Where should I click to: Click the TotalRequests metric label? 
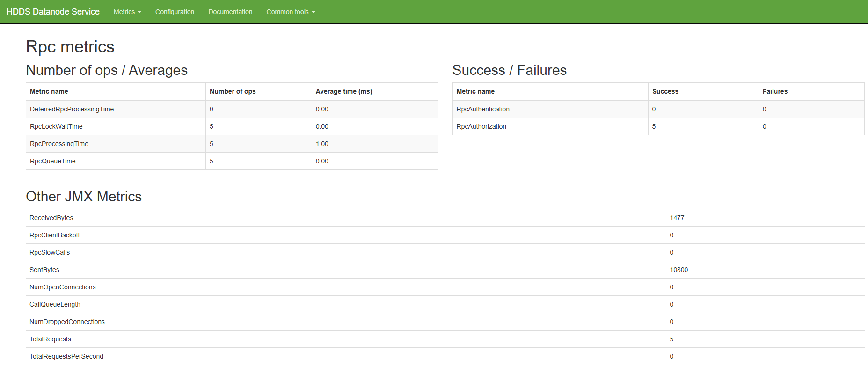click(x=51, y=339)
